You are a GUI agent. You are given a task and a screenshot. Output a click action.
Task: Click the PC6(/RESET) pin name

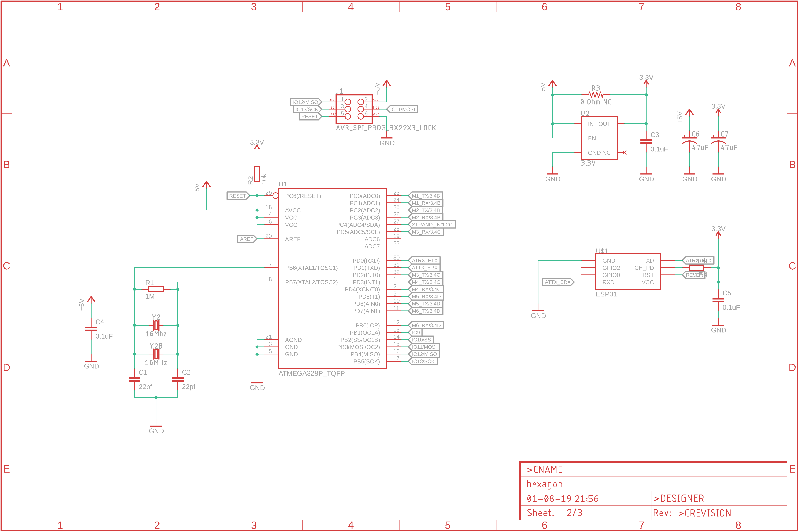pos(303,196)
